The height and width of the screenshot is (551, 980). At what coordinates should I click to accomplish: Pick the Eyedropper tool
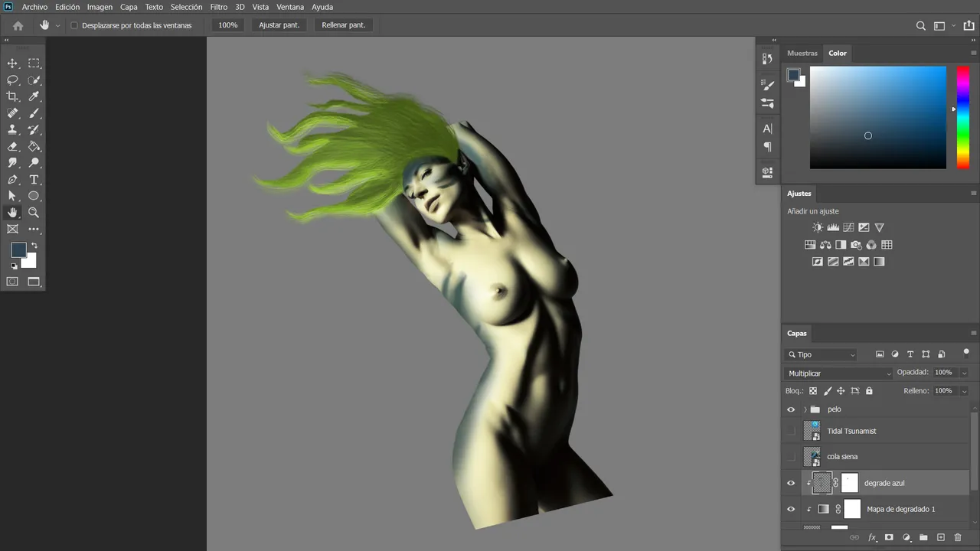pyautogui.click(x=34, y=96)
